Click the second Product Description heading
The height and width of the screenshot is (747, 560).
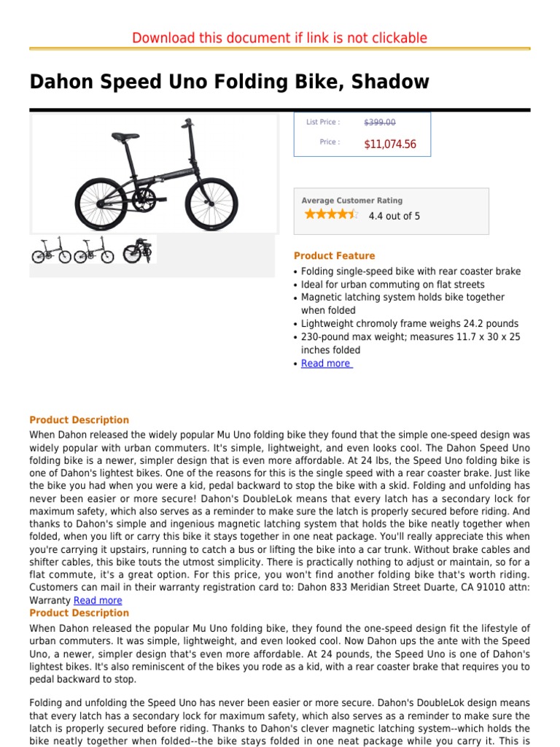click(x=79, y=614)
